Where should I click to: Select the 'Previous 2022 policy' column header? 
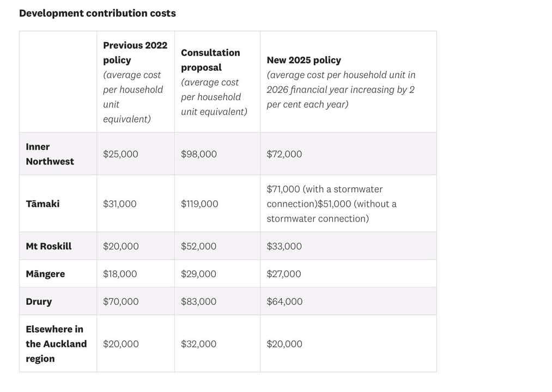point(135,52)
